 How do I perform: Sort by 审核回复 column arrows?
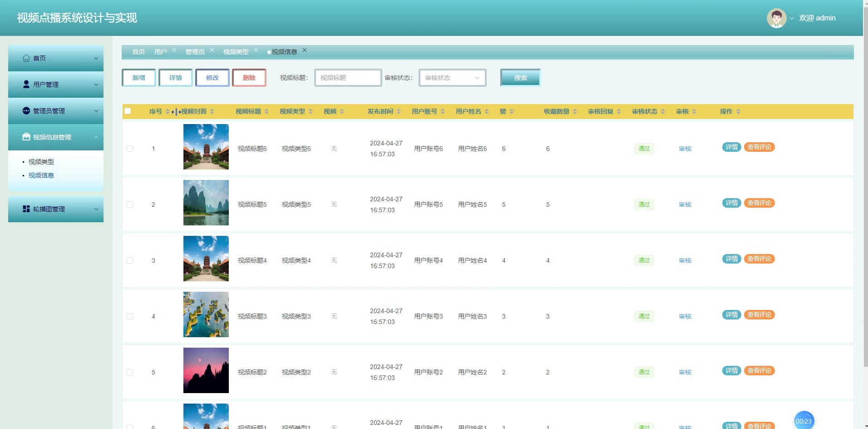[x=619, y=111]
